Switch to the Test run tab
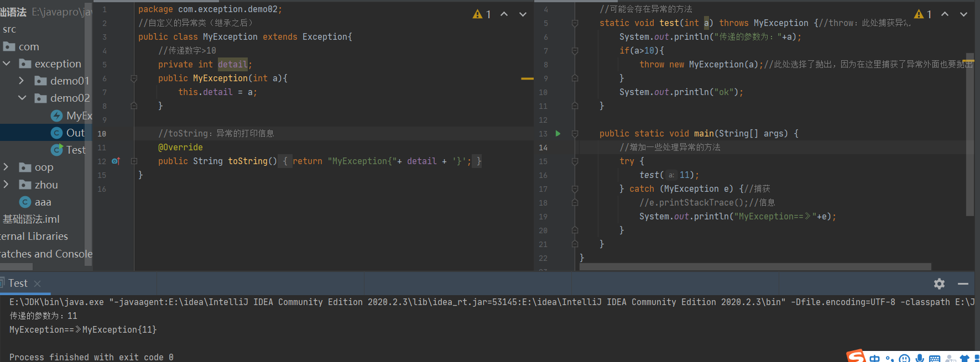Screen dimensions: 980x362 pyautogui.click(x=18, y=283)
